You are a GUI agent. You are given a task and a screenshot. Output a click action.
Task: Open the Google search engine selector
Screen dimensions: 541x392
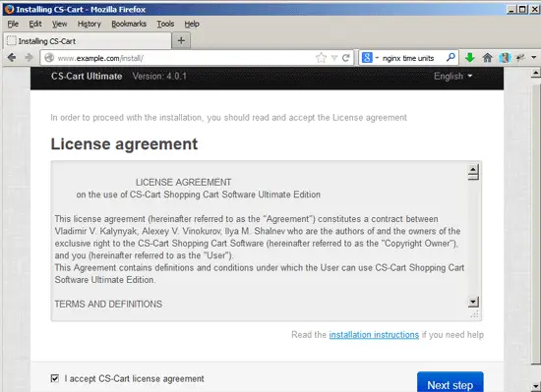(x=370, y=58)
